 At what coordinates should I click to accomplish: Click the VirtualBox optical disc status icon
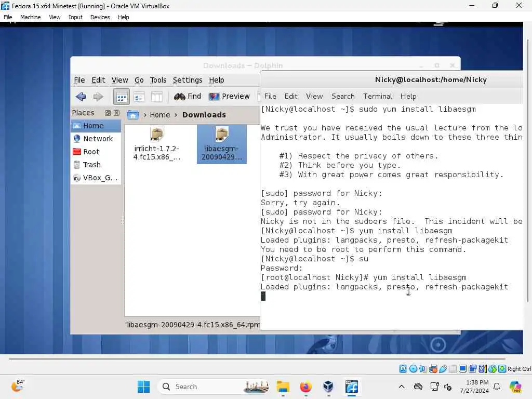point(413,369)
